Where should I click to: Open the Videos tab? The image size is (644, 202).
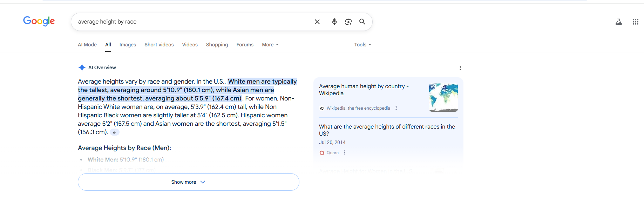[190, 45]
